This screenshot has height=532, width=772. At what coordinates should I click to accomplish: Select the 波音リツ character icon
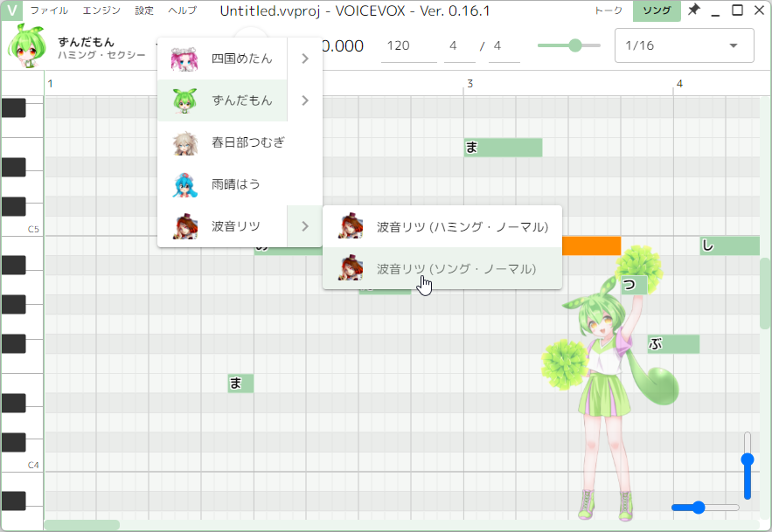184,226
